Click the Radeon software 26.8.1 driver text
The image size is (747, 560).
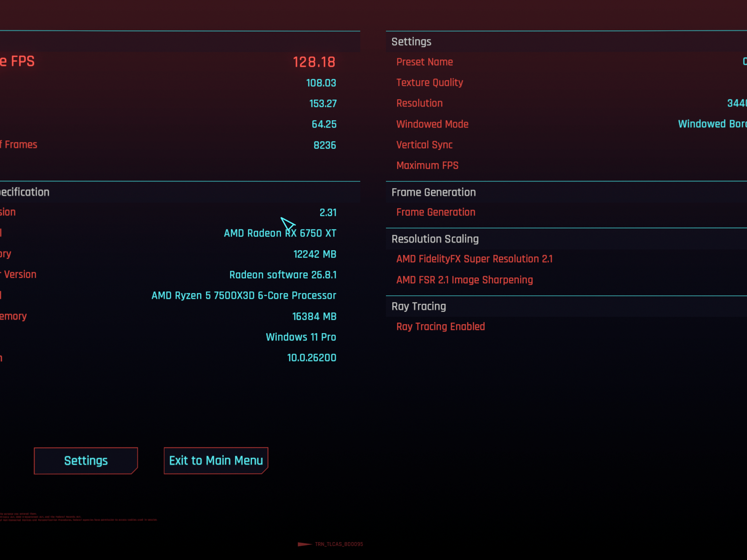(x=283, y=275)
